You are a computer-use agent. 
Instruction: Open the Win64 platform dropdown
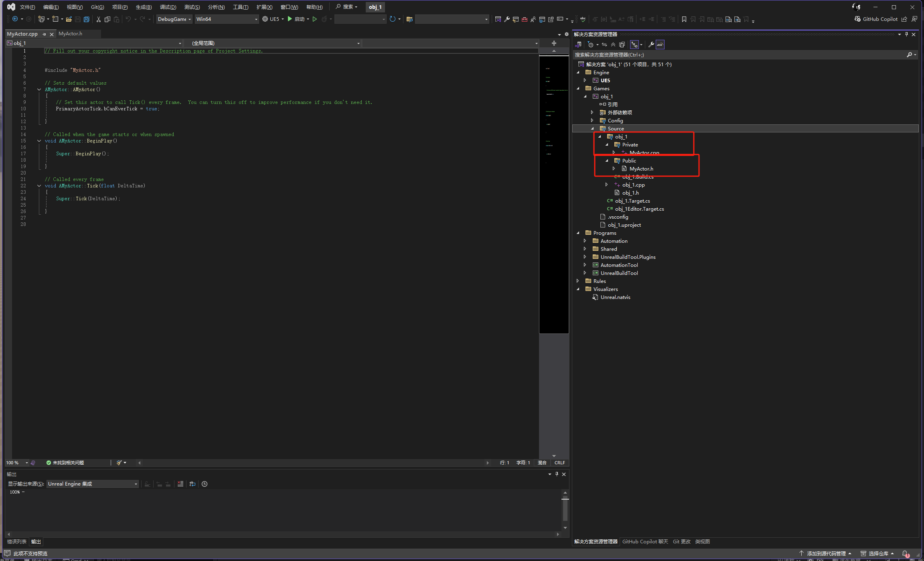tap(227, 19)
